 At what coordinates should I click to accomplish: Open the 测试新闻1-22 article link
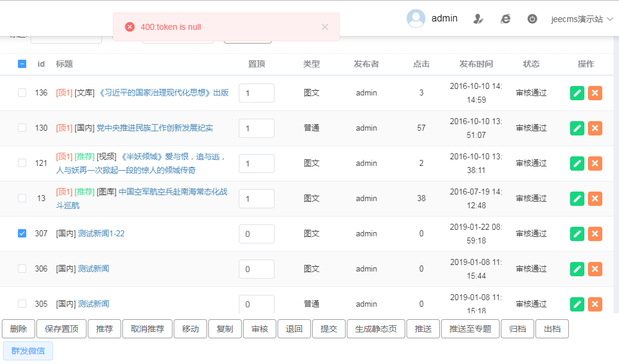101,233
